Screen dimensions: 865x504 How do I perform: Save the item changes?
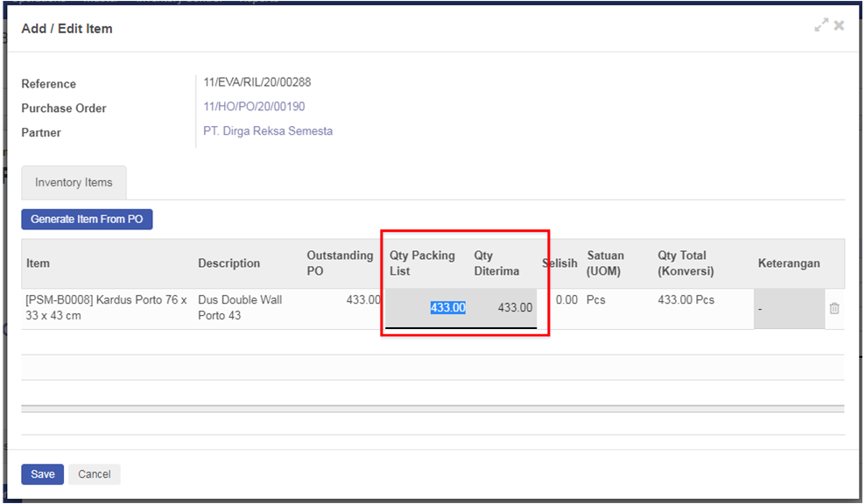point(43,474)
